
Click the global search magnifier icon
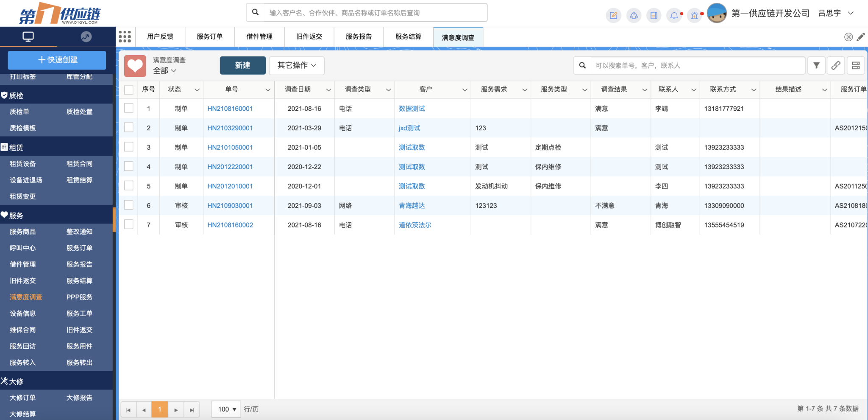click(x=255, y=12)
